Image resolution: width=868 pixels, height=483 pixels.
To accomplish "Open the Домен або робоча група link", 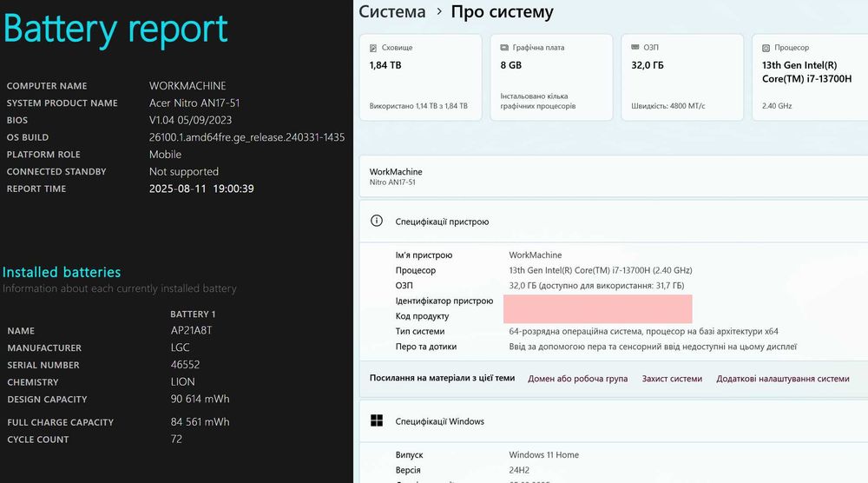I will pos(577,378).
